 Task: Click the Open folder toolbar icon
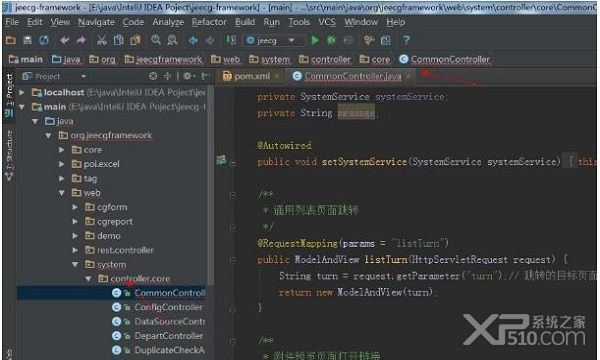coord(11,40)
